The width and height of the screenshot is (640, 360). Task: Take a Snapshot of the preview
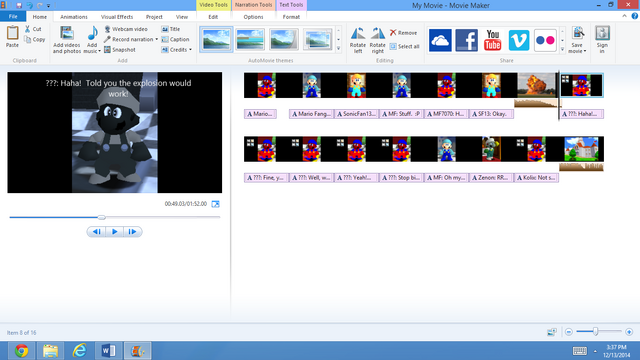120,50
